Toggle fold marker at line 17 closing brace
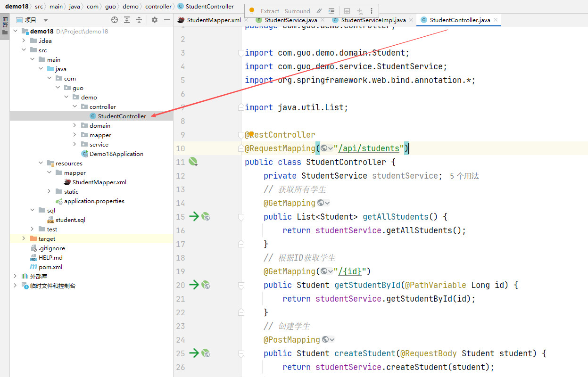This screenshot has height=377, width=588. tap(241, 244)
